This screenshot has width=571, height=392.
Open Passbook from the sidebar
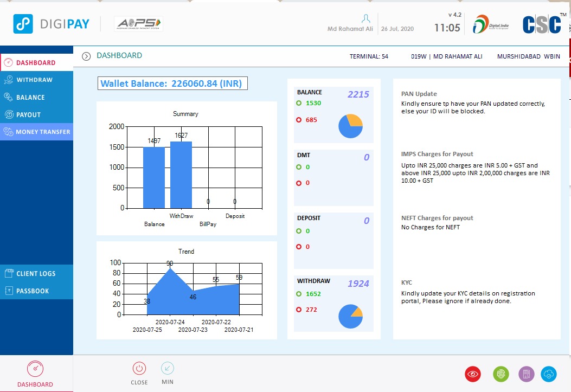coord(36,291)
